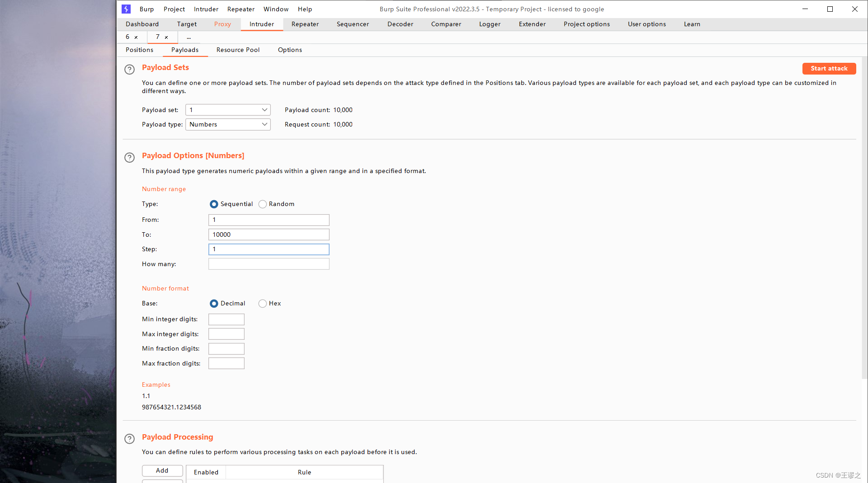Screen dimensions: 868x483
Task: Click the Add processing rule button
Action: click(x=162, y=470)
